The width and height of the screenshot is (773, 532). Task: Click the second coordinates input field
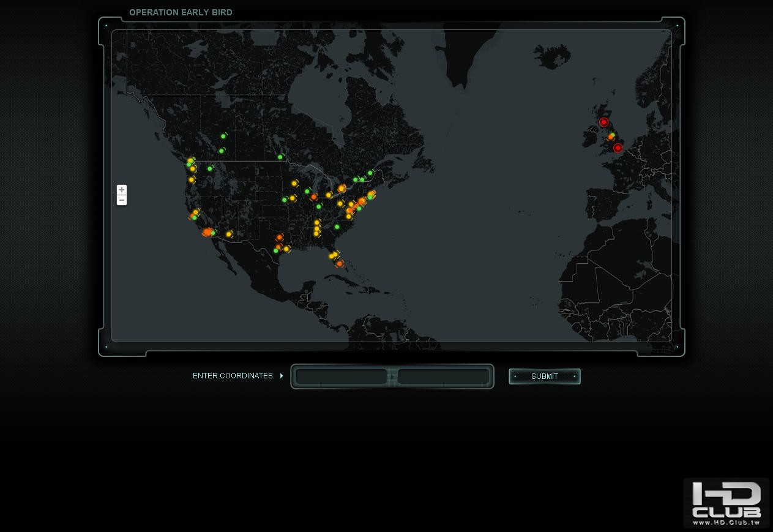click(x=443, y=377)
